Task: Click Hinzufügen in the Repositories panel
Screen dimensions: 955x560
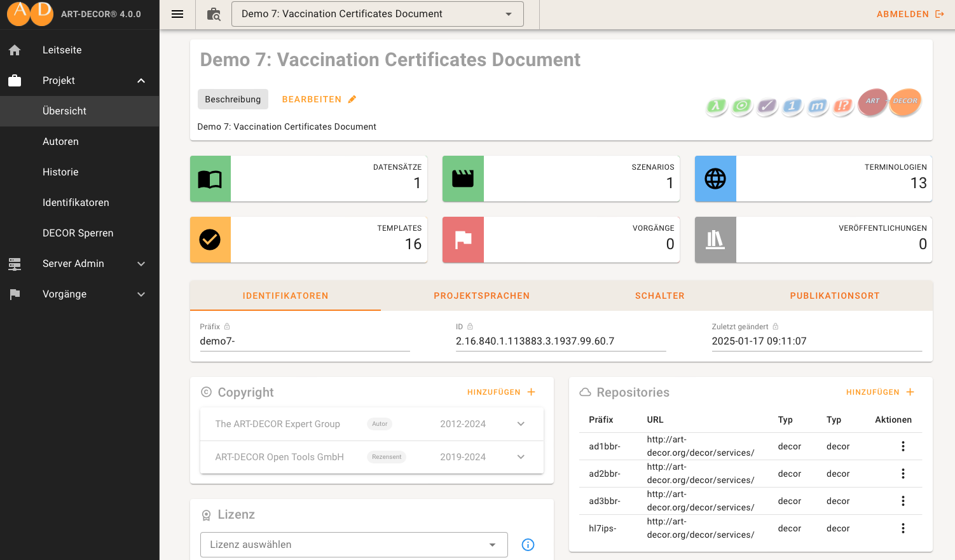Action: click(880, 392)
